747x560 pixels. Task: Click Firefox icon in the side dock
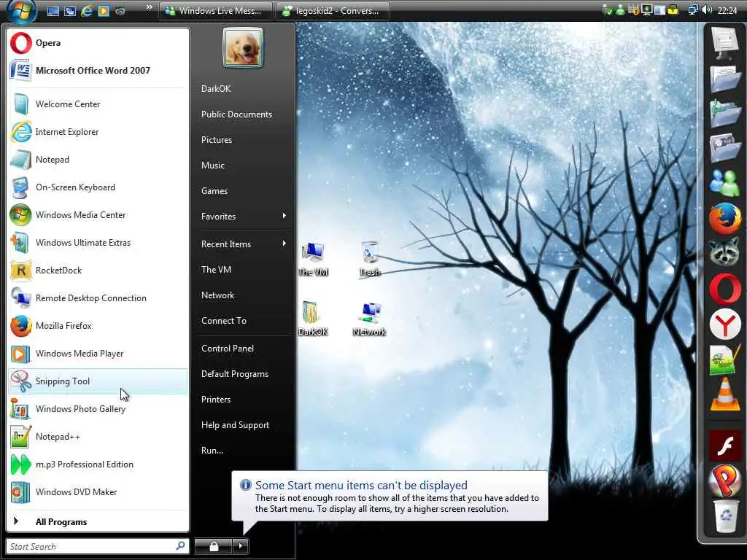click(x=724, y=219)
